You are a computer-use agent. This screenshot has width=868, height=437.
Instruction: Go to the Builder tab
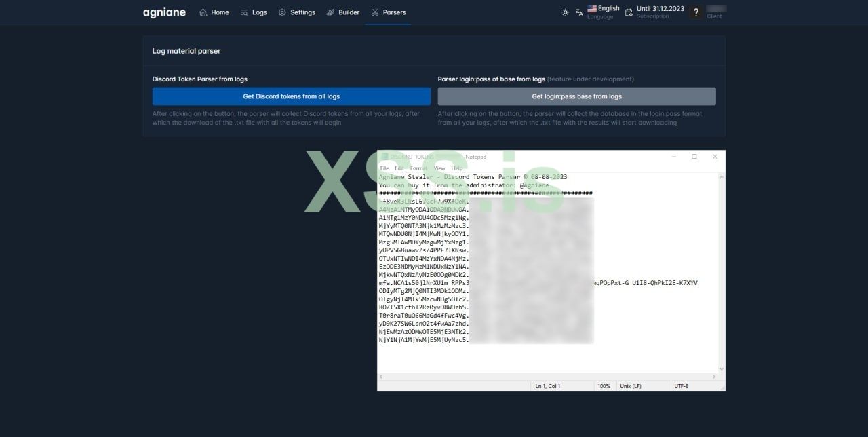pyautogui.click(x=343, y=12)
